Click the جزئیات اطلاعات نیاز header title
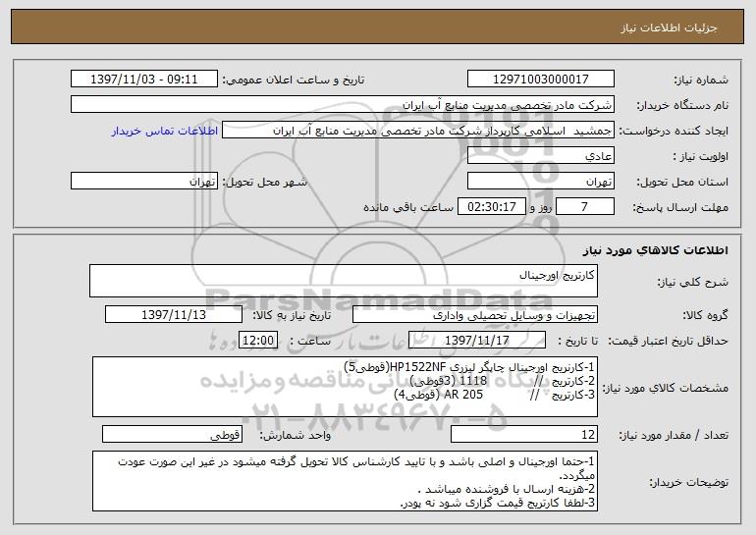The image size is (756, 535). [x=669, y=27]
